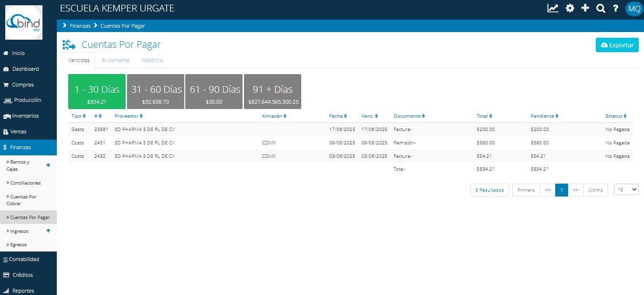Open the MQ user avatar menu
This screenshot has height=295, width=644.
click(x=634, y=9)
